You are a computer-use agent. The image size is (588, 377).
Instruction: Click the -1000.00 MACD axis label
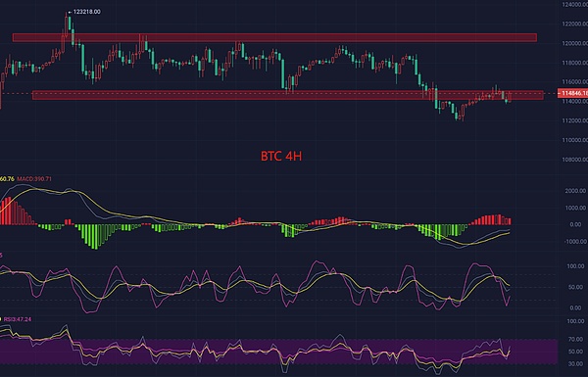coord(575,242)
